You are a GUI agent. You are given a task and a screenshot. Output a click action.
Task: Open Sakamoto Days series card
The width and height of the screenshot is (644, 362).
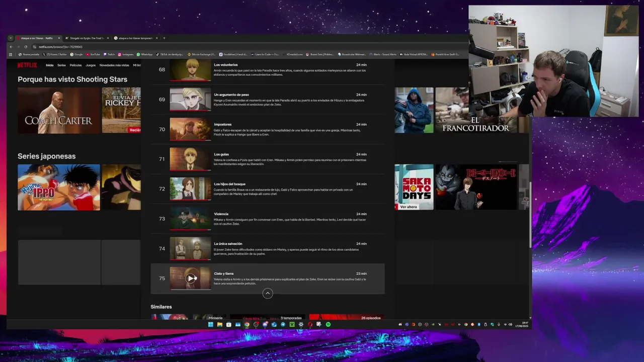(414, 187)
